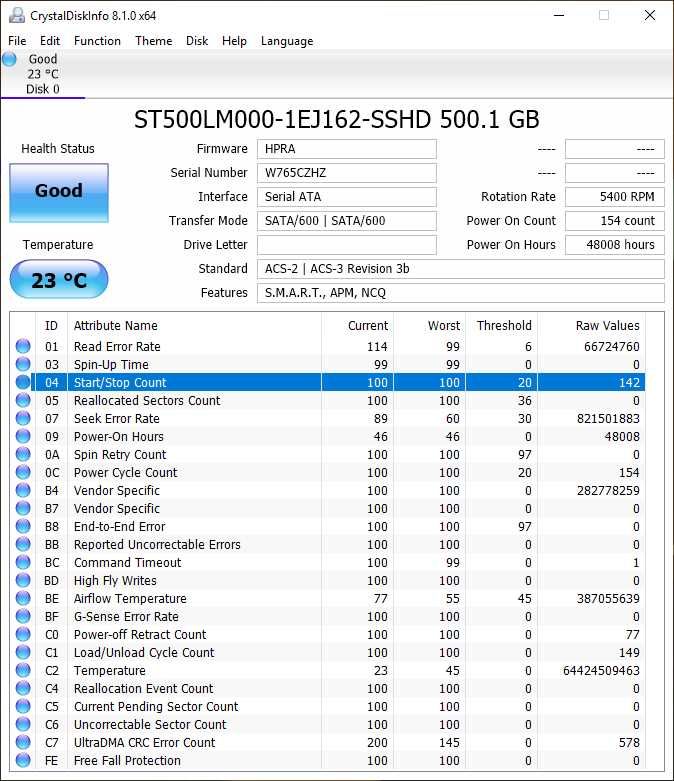This screenshot has height=781, width=674.
Task: Click the status orb for End-to-End Error
Action: pos(23,526)
